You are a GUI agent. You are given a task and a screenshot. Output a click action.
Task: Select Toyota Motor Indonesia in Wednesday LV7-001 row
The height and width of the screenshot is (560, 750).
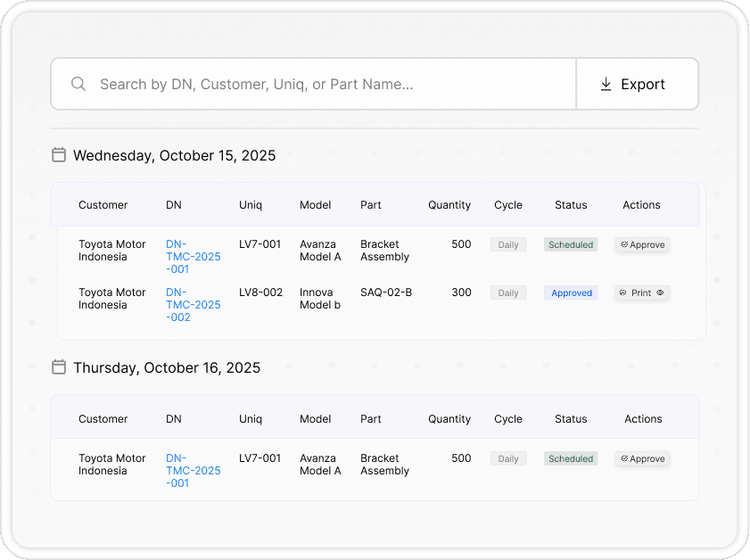tap(112, 251)
